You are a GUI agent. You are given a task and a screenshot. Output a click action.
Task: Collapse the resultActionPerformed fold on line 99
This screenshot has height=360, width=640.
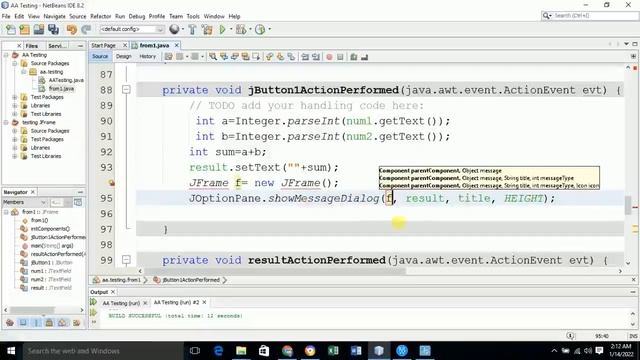[x=126, y=260]
